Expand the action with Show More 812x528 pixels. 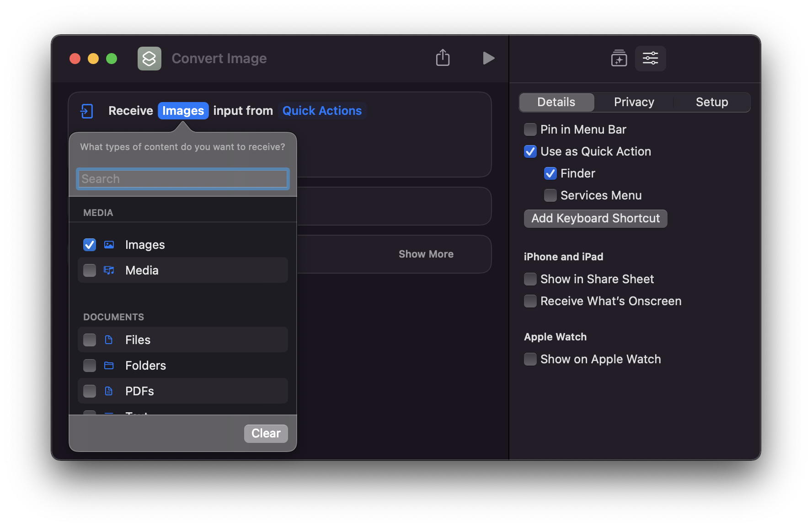coord(426,254)
